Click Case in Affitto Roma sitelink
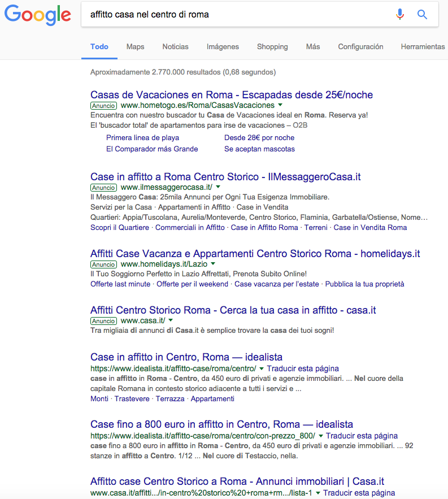Viewport: 448px width, 499px height. tap(264, 228)
